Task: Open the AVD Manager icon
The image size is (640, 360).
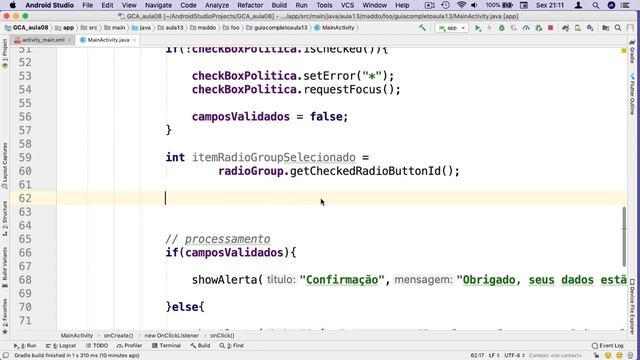Action: (x=578, y=28)
